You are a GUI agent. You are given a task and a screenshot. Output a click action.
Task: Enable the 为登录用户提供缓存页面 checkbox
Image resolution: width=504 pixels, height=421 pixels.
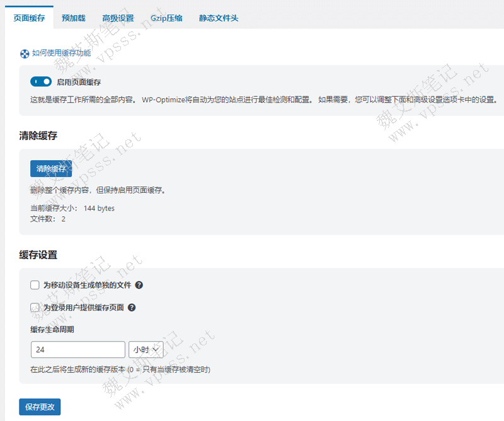(x=35, y=308)
